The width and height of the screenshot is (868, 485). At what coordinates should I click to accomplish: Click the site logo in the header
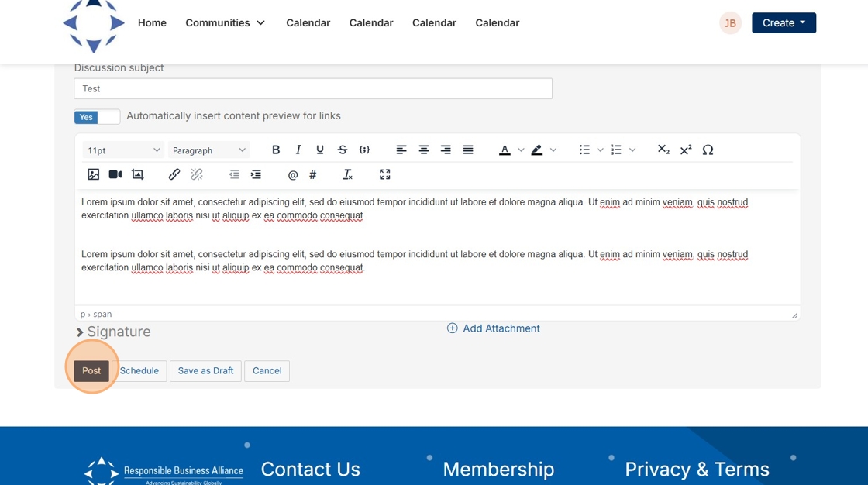coord(94,26)
